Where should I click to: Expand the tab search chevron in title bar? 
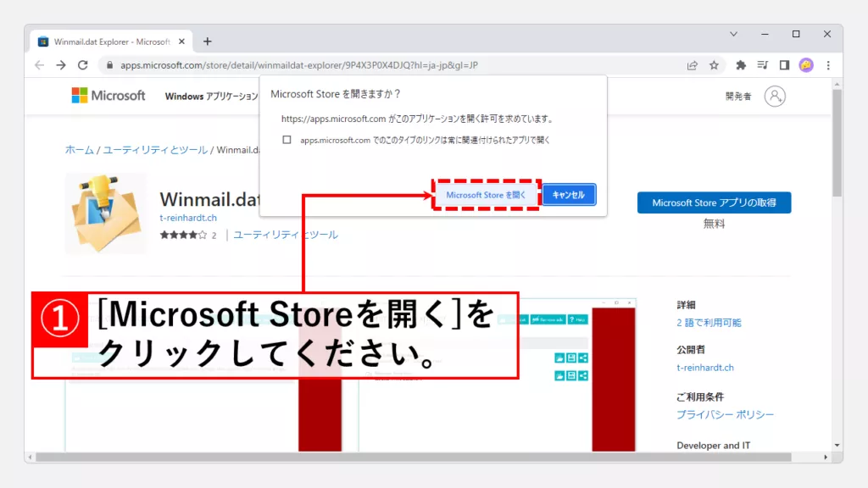(x=734, y=35)
